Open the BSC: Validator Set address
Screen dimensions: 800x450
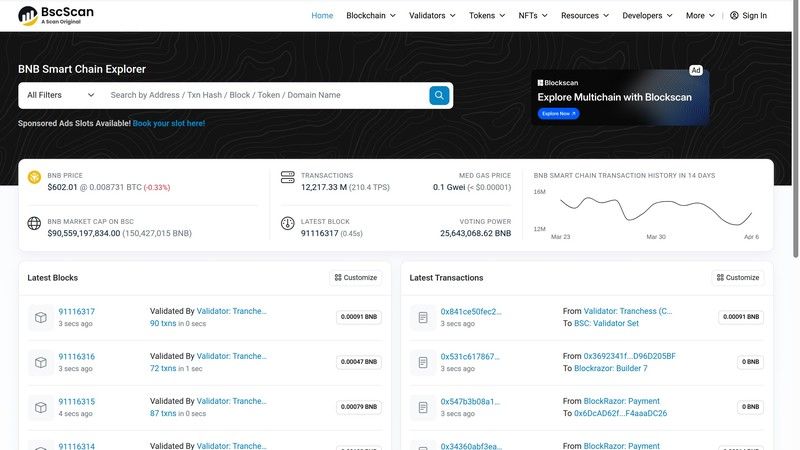(x=606, y=323)
